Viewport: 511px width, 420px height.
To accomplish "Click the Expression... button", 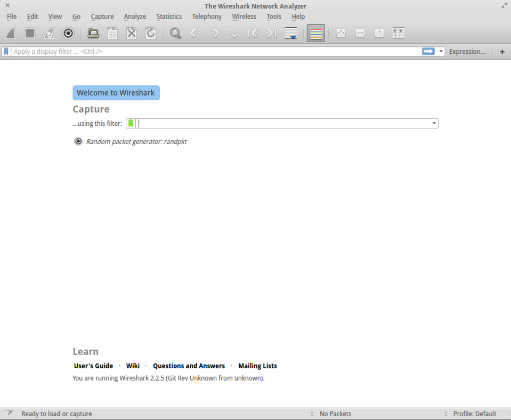I will coord(467,52).
